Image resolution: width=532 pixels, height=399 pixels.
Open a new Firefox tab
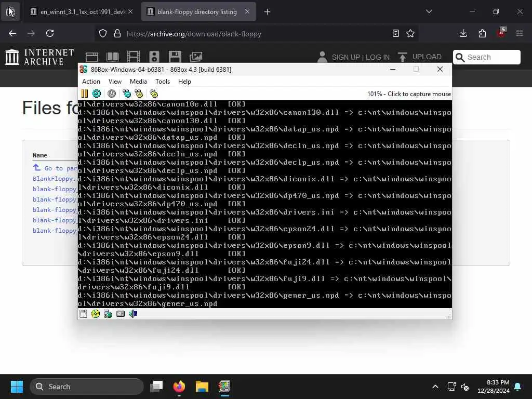tap(268, 12)
